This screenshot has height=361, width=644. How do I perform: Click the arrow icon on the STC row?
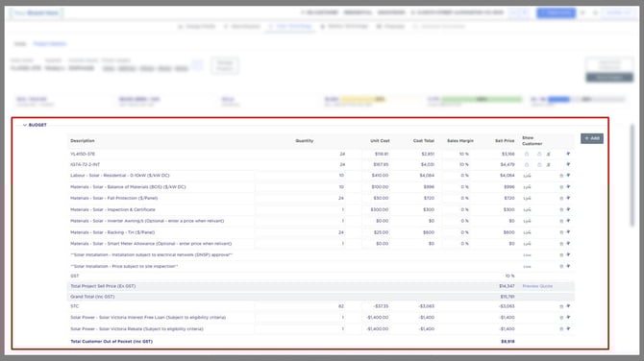568,306
